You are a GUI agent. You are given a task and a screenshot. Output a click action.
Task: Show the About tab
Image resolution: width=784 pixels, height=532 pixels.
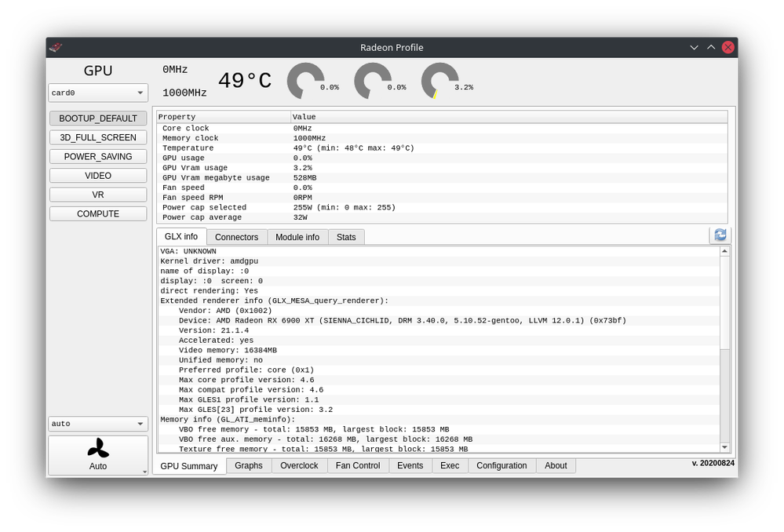[x=556, y=465]
